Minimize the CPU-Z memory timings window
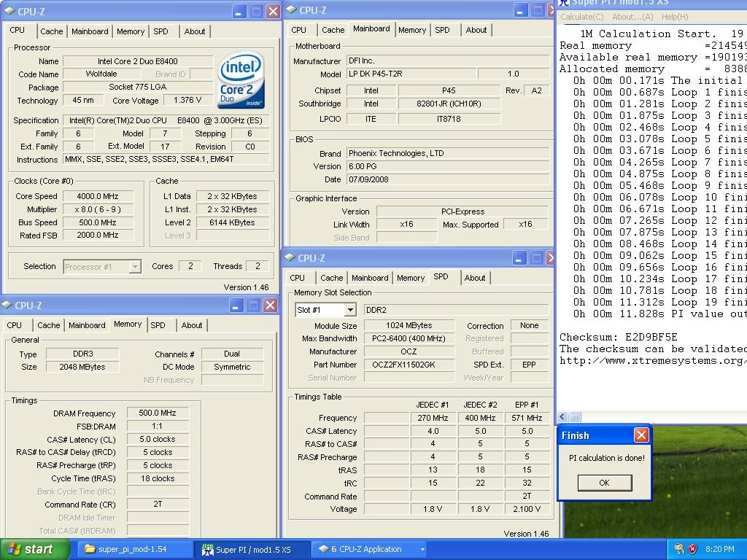 (236, 306)
